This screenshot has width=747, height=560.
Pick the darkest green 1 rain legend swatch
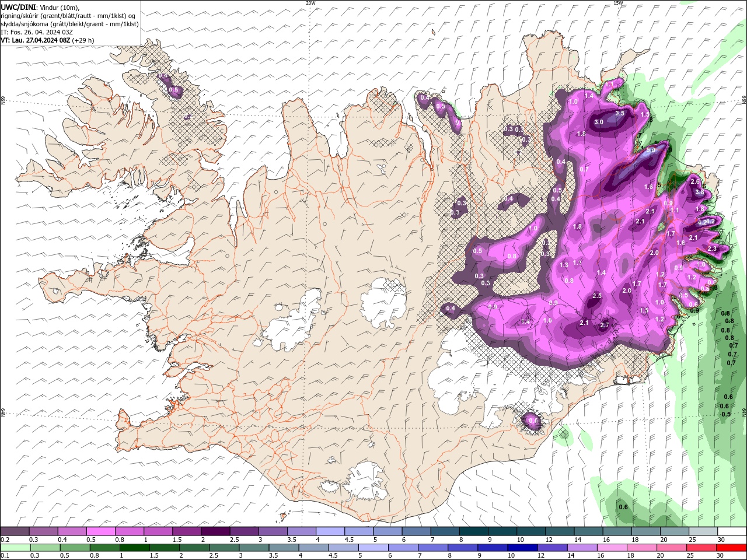click(135, 548)
